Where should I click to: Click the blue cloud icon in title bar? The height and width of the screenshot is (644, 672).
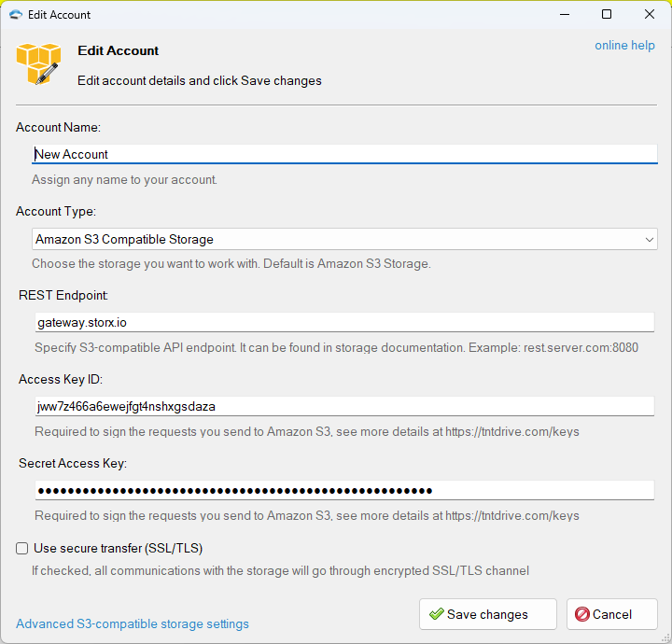[x=16, y=15]
